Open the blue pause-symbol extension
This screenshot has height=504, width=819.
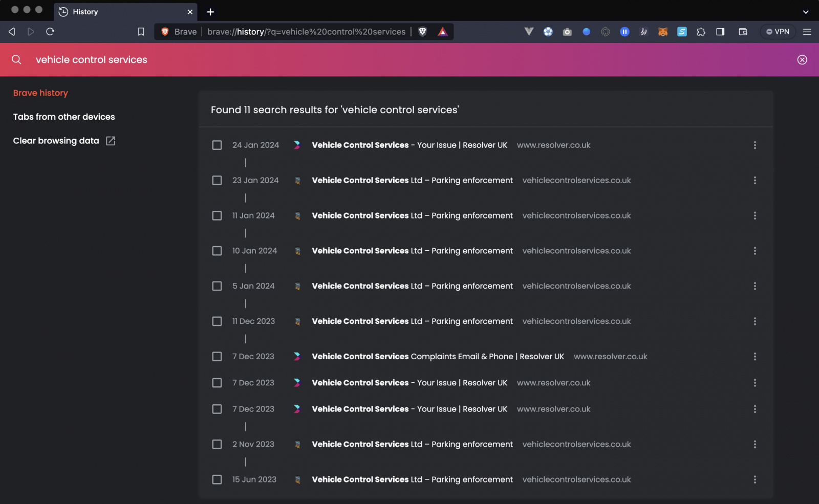(624, 32)
